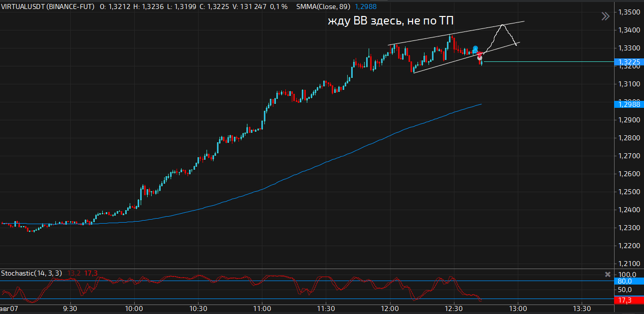Click the blue trade entry marker

pos(475,48)
